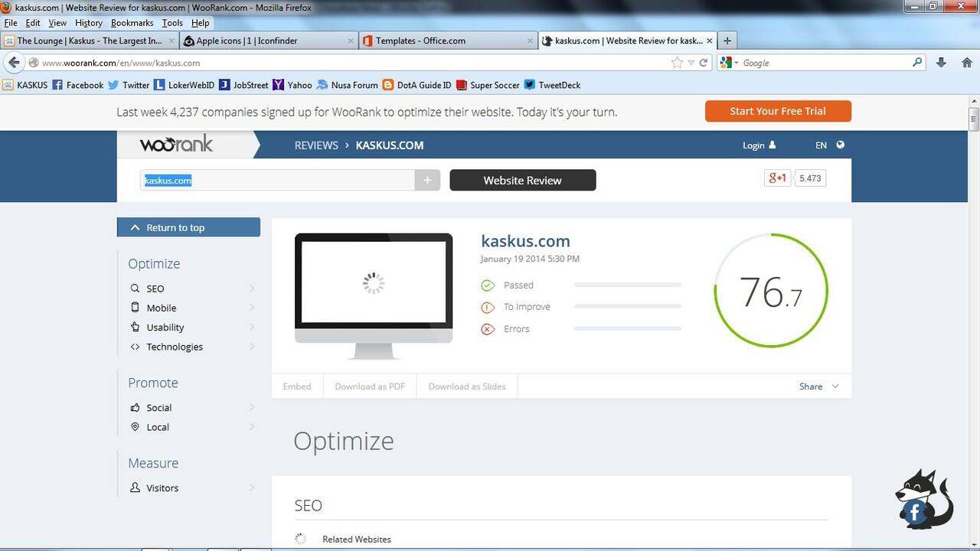Close the Apple icons Iconfinder tab
Screen dimensions: 980x551
351,41
